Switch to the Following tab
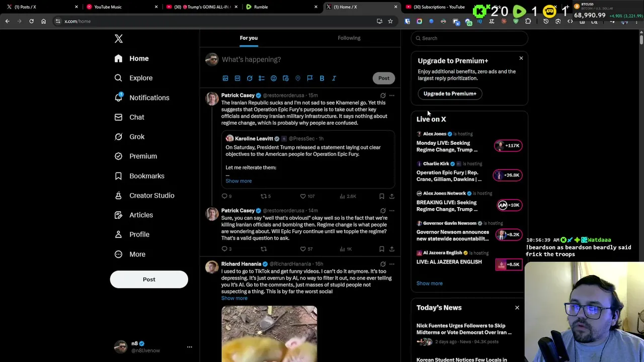The image size is (644, 362). pos(349,38)
